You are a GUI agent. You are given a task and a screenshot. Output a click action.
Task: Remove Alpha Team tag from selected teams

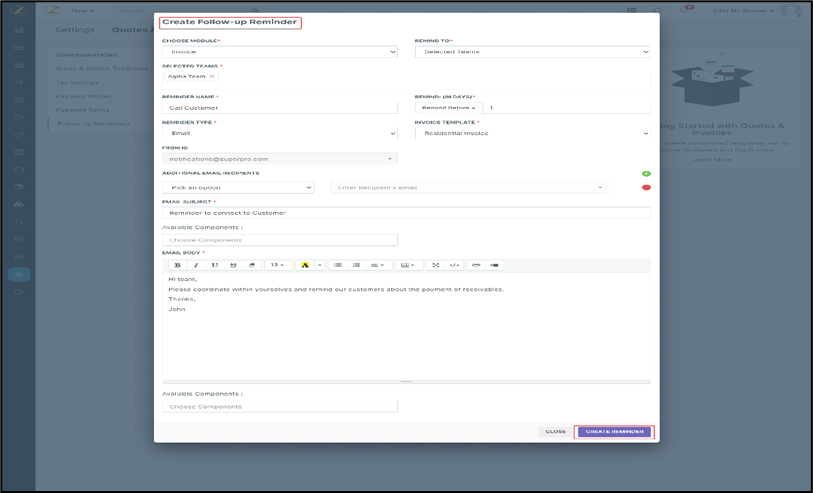pyautogui.click(x=212, y=76)
